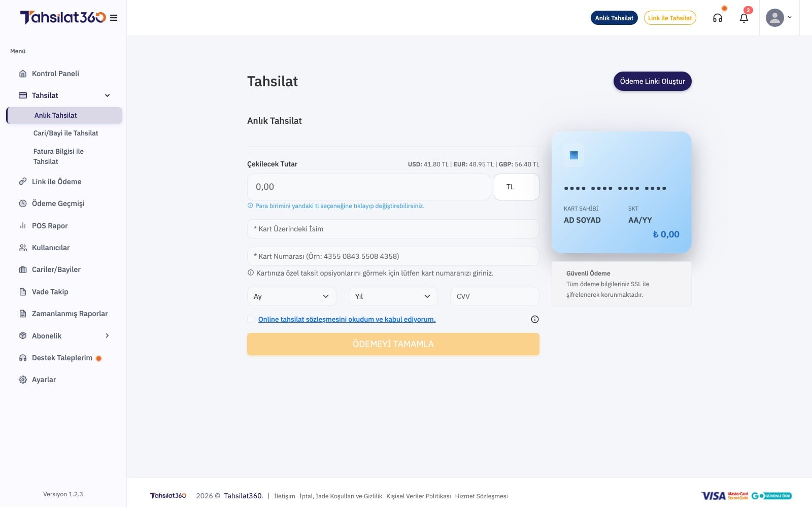Image resolution: width=812 pixels, height=511 pixels.
Task: Click the Para birimini yandaki hint text
Action: [x=340, y=206]
